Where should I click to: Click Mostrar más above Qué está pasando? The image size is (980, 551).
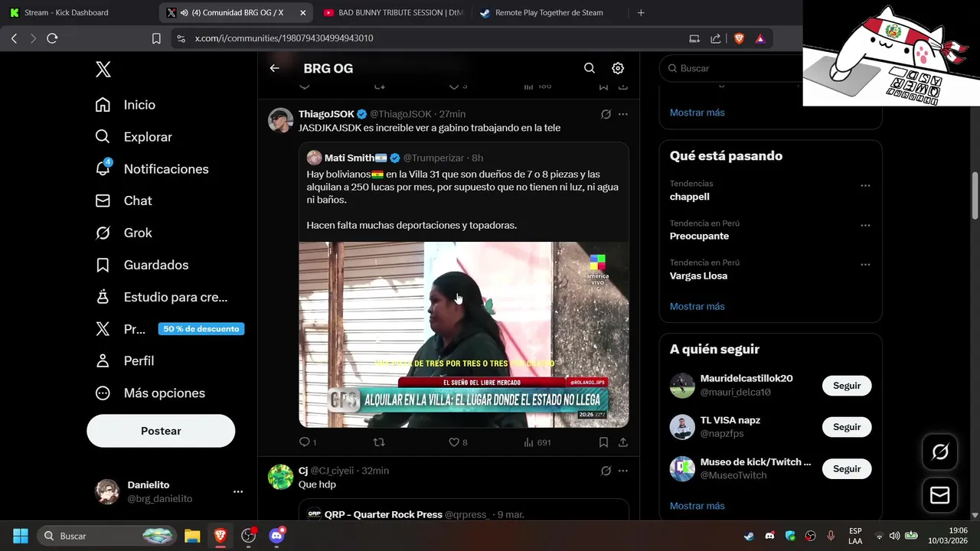pos(697,112)
